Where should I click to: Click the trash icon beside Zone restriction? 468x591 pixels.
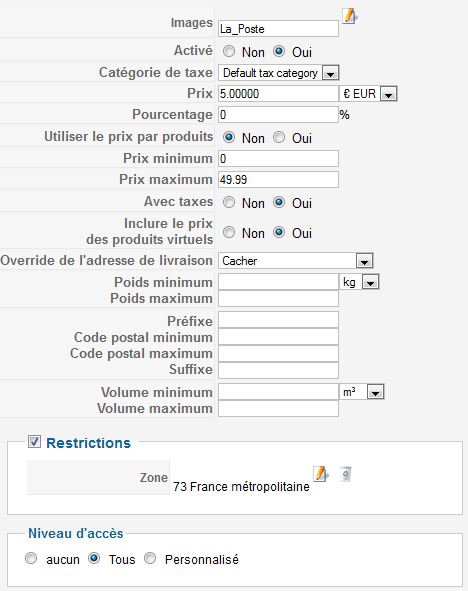click(x=346, y=474)
